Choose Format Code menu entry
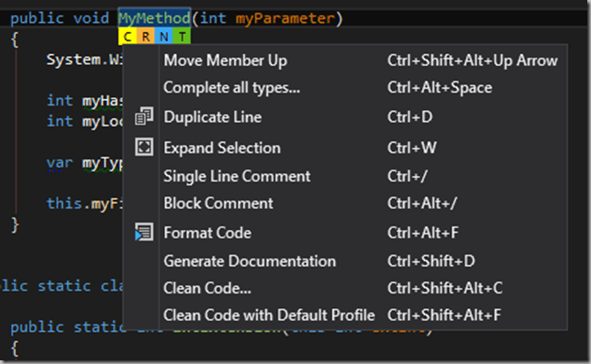The image size is (591, 364). (x=345, y=233)
